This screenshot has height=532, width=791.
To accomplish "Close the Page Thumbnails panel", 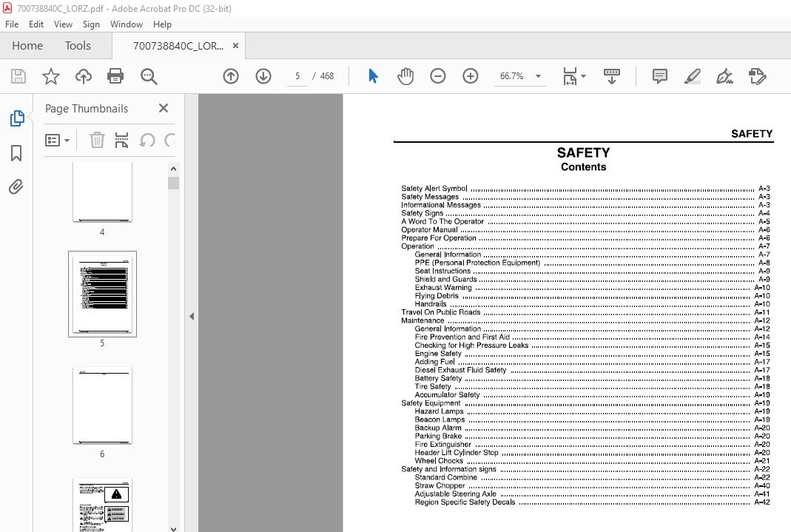I will tap(164, 108).
